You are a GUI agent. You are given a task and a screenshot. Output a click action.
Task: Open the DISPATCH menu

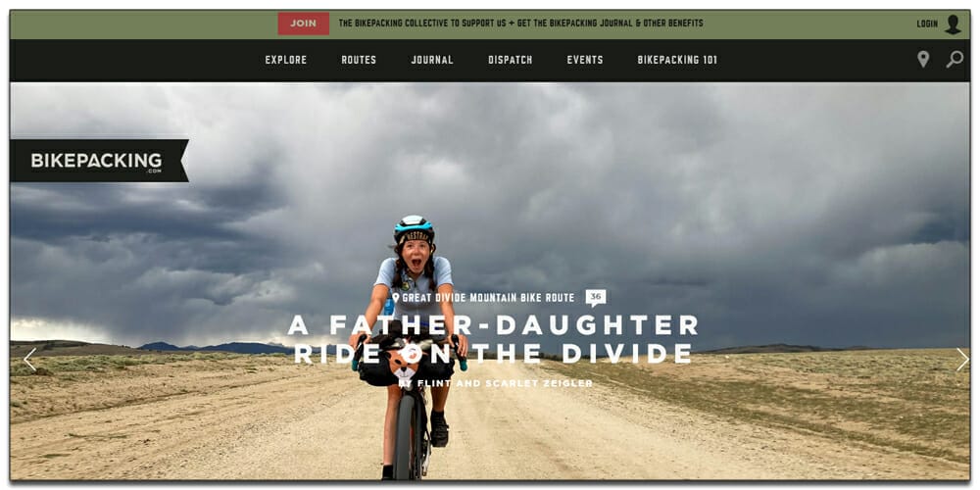(x=510, y=60)
